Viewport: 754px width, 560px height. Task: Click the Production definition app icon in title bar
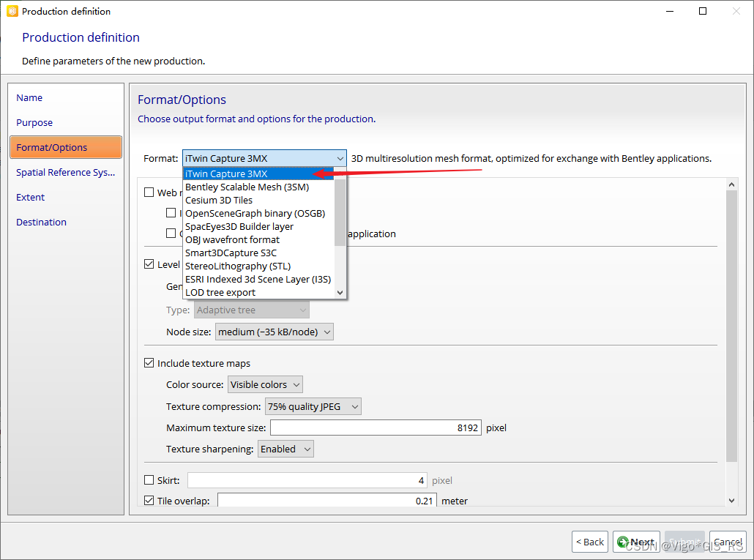click(x=12, y=11)
